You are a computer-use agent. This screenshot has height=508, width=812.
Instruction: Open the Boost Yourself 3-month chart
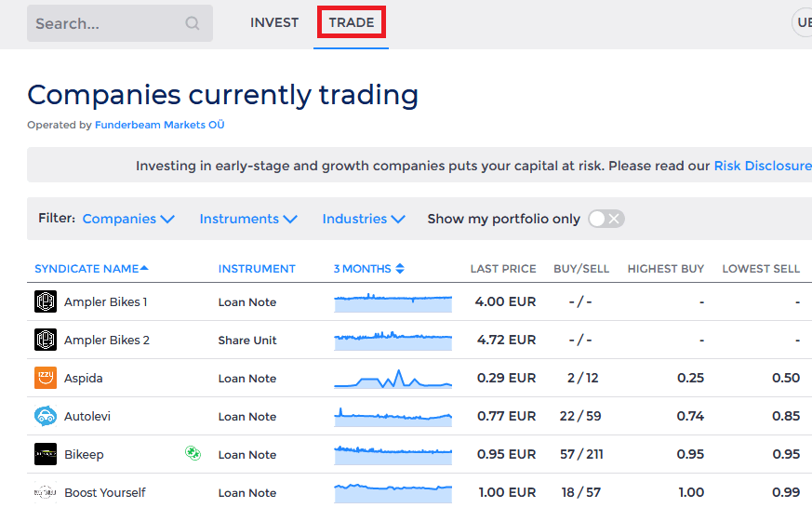point(393,492)
